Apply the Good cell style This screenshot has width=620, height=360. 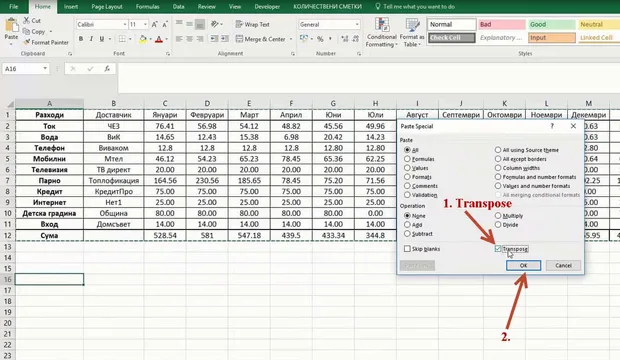[552, 25]
